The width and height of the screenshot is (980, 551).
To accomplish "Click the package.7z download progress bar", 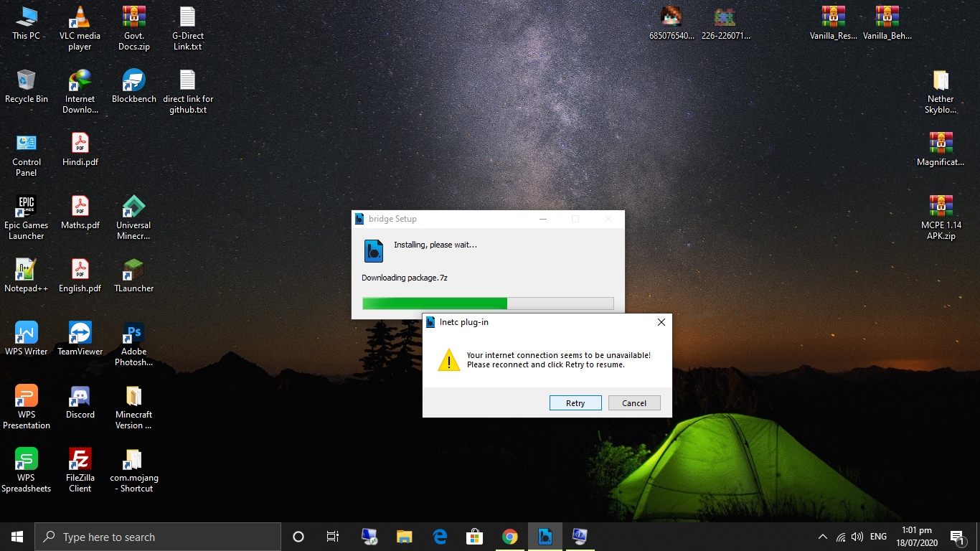I will pos(488,303).
